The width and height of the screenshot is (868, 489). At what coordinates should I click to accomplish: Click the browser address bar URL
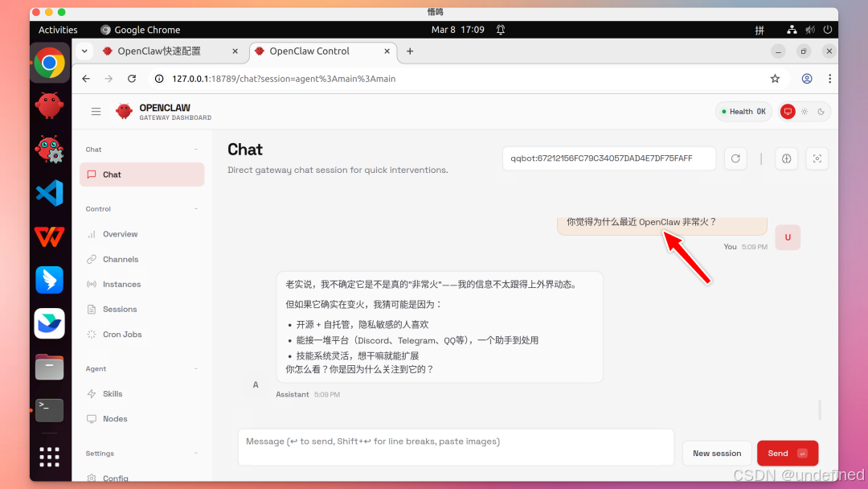284,79
